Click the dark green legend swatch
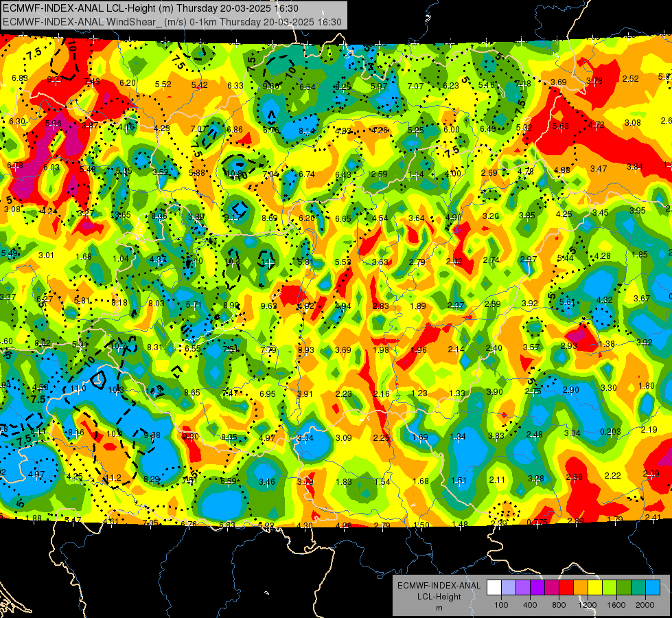The width and height of the screenshot is (672, 618). point(623,588)
